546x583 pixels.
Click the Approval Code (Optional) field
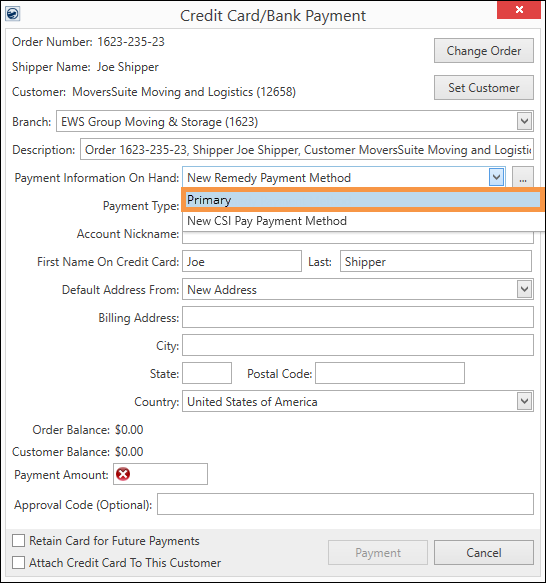pos(345,504)
